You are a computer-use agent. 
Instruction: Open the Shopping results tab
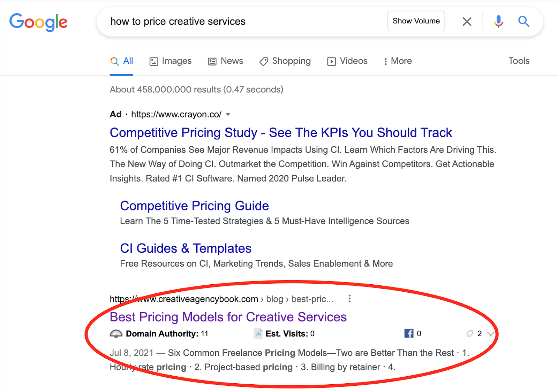click(285, 61)
